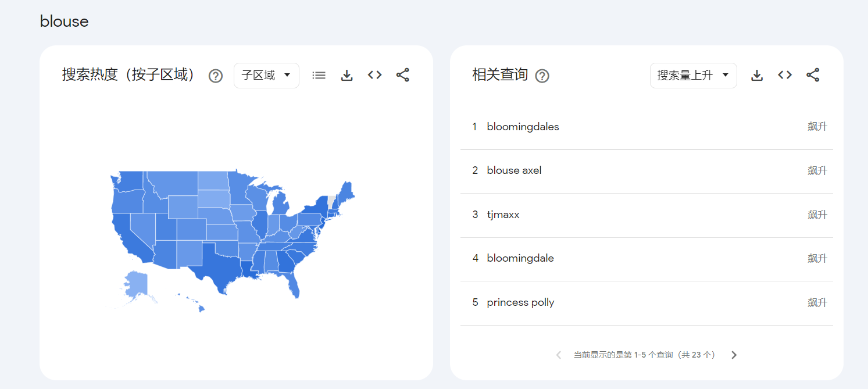868x389 pixels.
Task: Open the blouse axel query
Action: click(x=646, y=171)
